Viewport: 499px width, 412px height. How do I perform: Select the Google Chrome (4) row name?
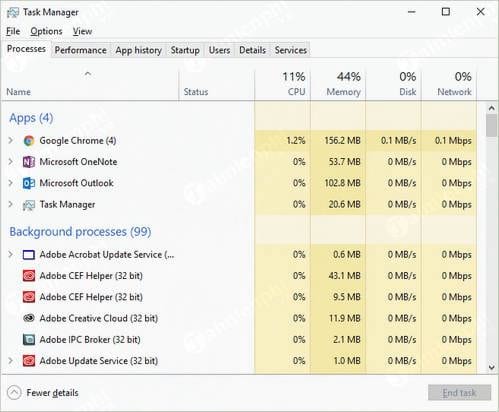78,141
